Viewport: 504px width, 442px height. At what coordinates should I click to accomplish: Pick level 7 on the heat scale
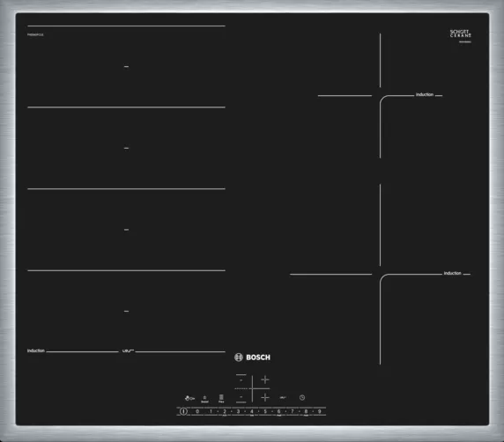[x=293, y=411]
